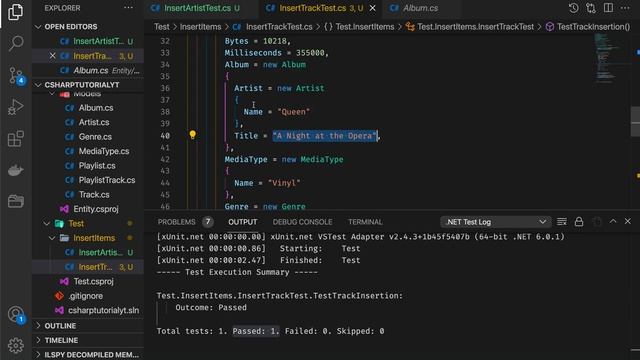640x360 pixels.
Task: Open changes compare icon in editor toolbar
Action: 591,8
